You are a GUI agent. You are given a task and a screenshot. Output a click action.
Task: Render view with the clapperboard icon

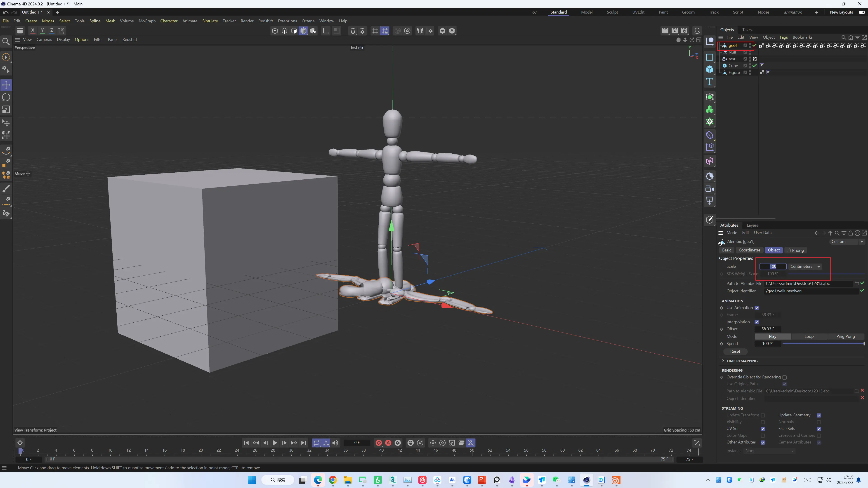(665, 31)
